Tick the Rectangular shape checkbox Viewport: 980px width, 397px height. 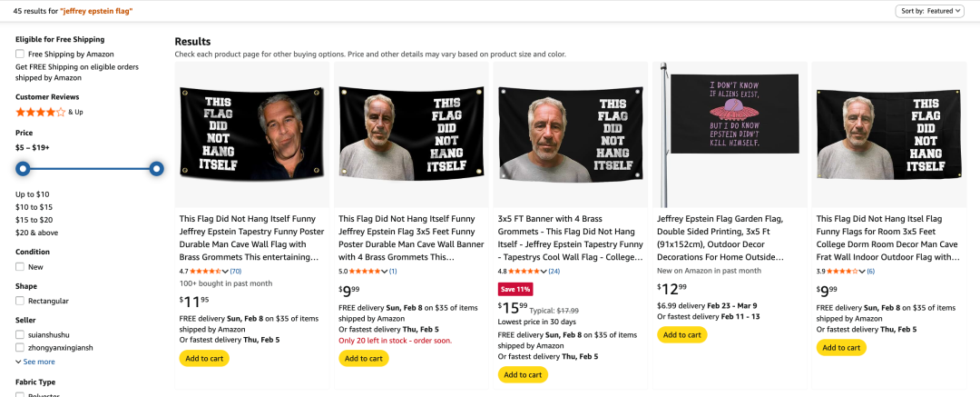[20, 301]
